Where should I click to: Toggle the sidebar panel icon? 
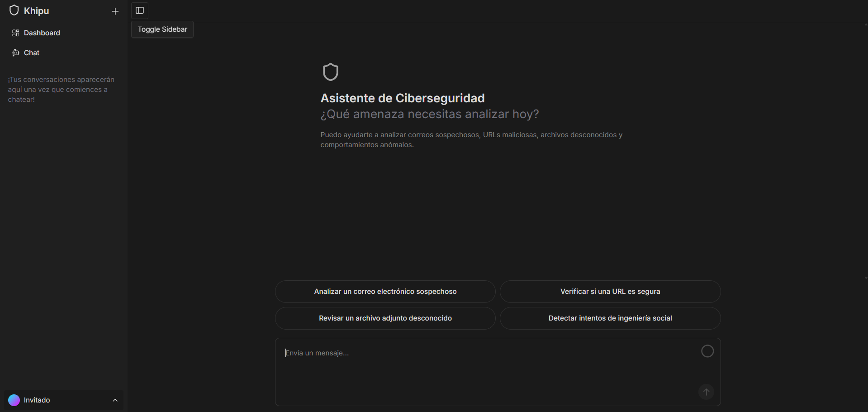(140, 10)
